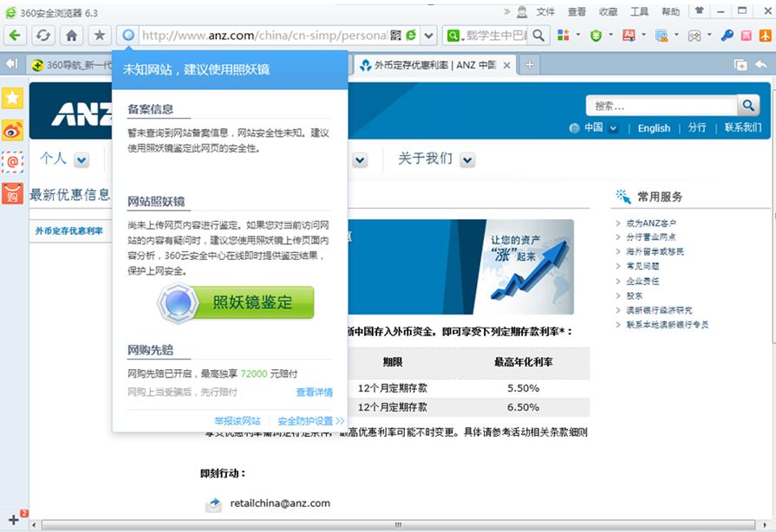The width and height of the screenshot is (776, 532).
Task: Click the red Aa translate icon
Action: tap(629, 35)
